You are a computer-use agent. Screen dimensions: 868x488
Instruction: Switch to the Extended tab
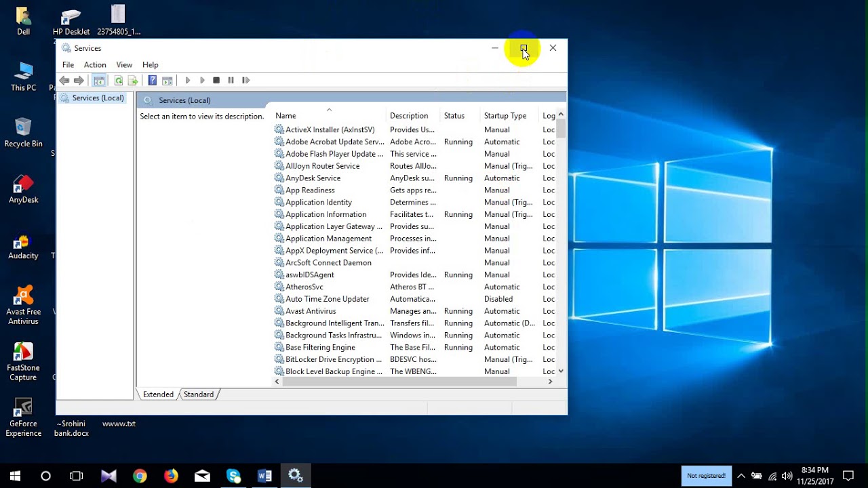pos(158,394)
